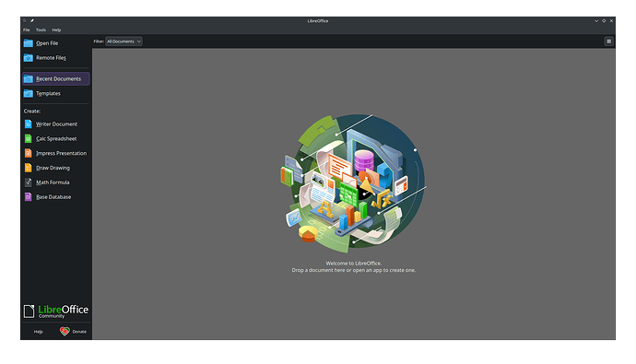Select the Templates label
The height and width of the screenshot is (364, 636).
point(48,93)
